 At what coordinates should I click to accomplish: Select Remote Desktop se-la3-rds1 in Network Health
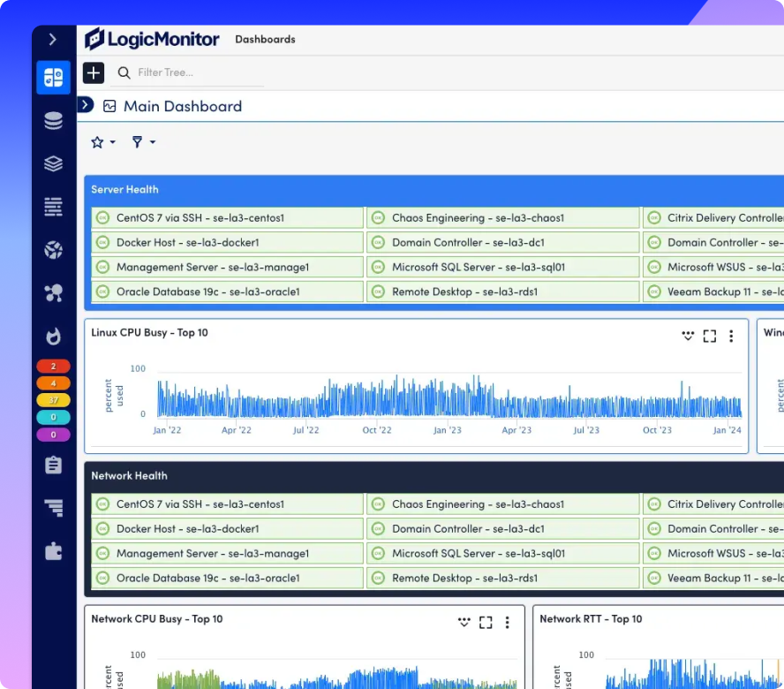point(503,578)
